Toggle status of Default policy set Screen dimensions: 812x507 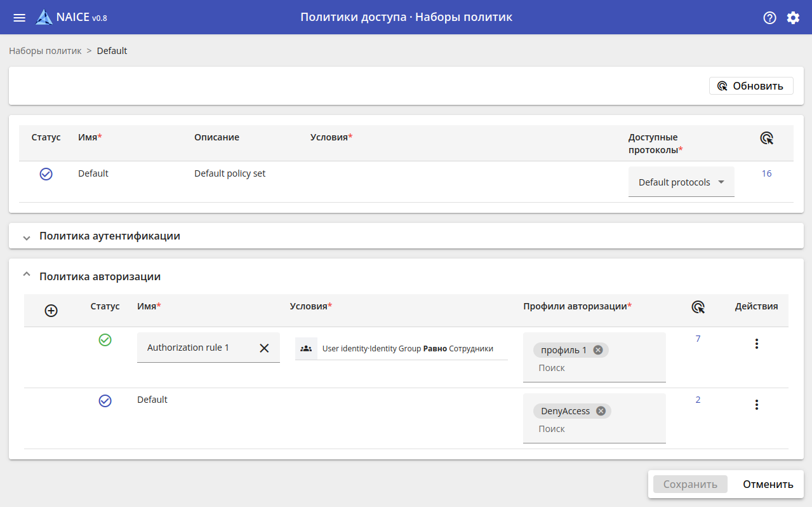pyautogui.click(x=46, y=174)
